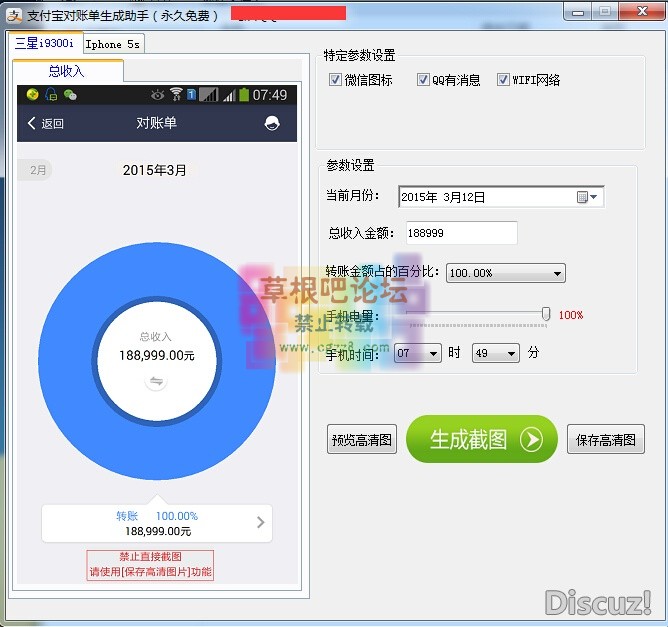Switch to the Iphone 5s tab

pyautogui.click(x=113, y=44)
